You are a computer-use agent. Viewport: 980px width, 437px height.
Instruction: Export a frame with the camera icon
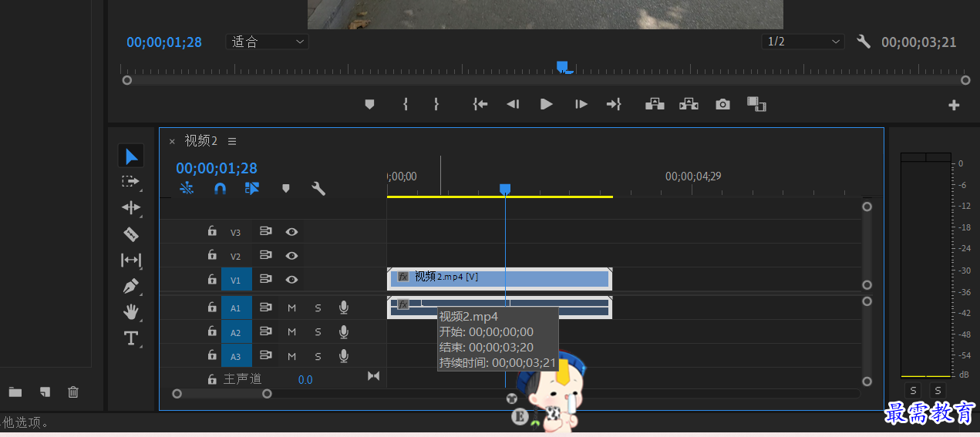point(722,104)
